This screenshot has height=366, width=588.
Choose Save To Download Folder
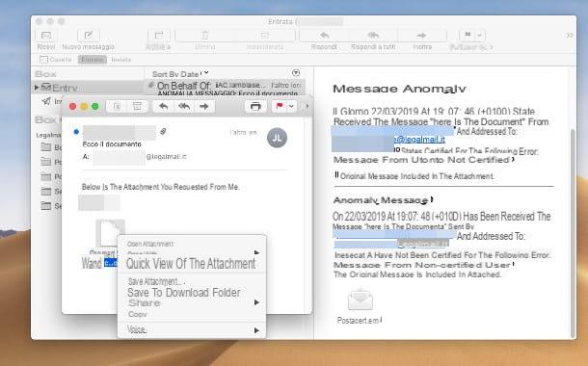click(x=184, y=292)
